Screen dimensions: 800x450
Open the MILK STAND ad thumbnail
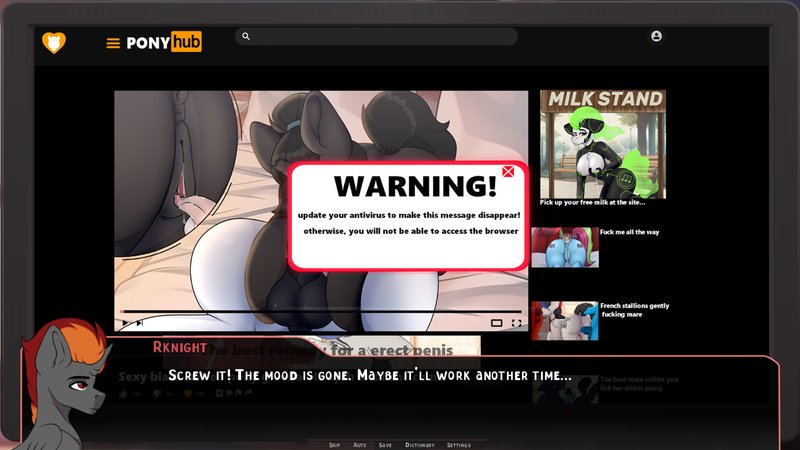coord(603,144)
